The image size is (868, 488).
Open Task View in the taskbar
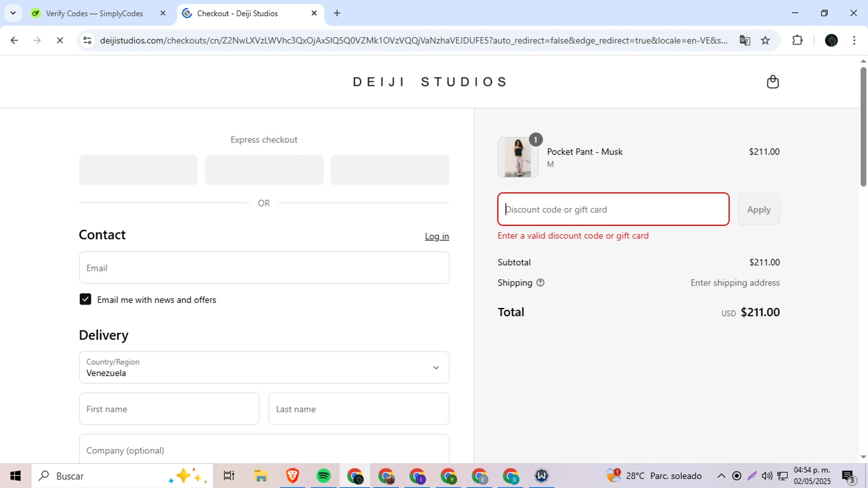click(x=229, y=476)
